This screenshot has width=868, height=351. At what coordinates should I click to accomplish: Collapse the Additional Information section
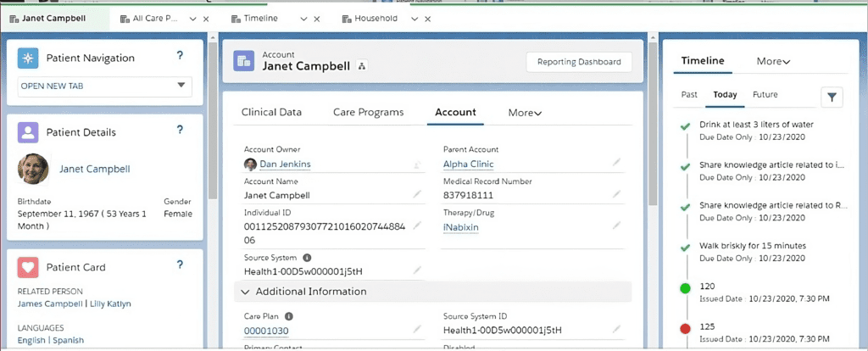(x=246, y=292)
